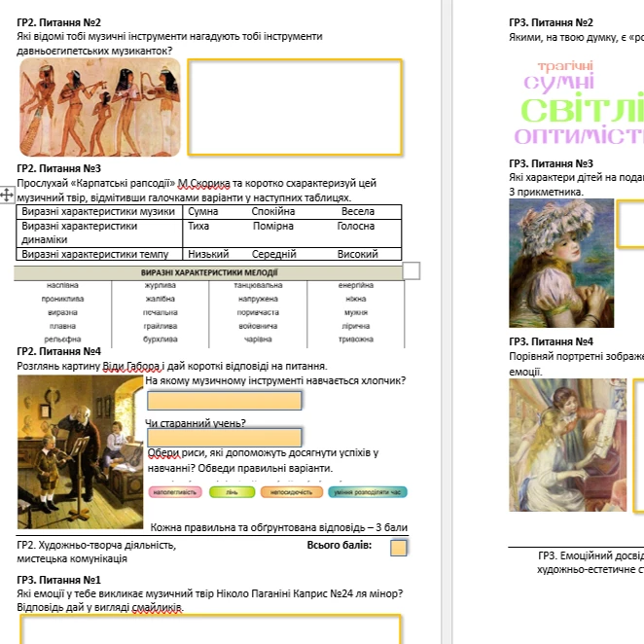The height and width of the screenshot is (644, 644).
Task: Click the answer field under 'Чи старанний учень?'
Action: [225, 438]
